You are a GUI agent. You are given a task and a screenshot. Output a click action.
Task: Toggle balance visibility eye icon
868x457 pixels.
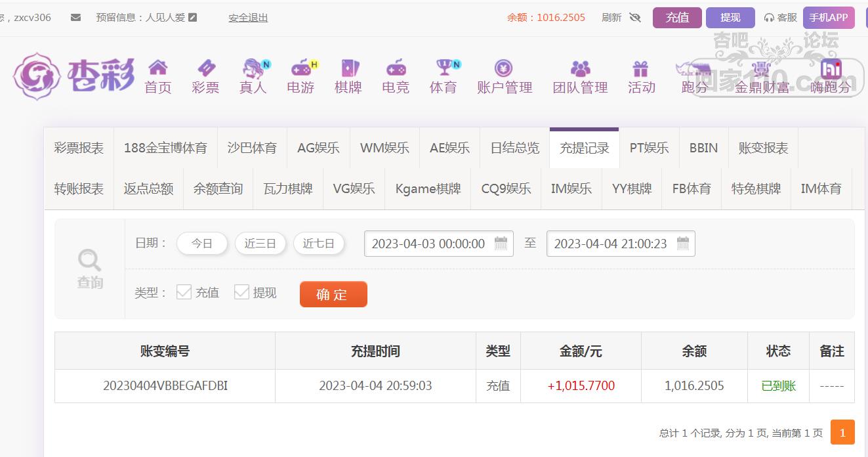634,18
